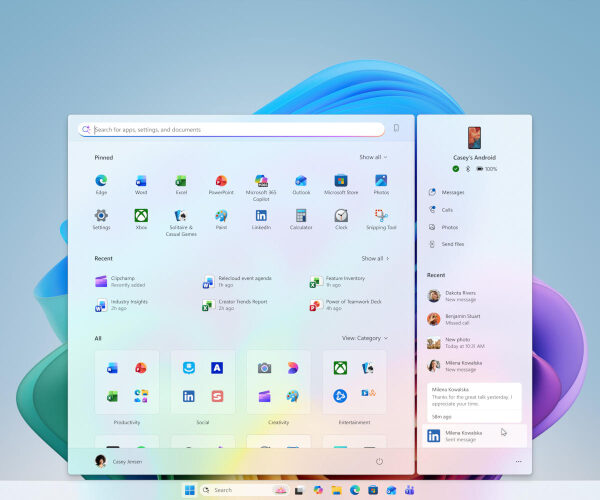Open New photo recent item
600x500 pixels.
point(456,343)
